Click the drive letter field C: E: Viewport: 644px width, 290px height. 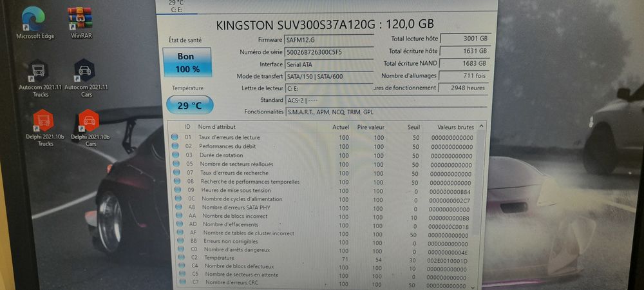pyautogui.click(x=328, y=88)
